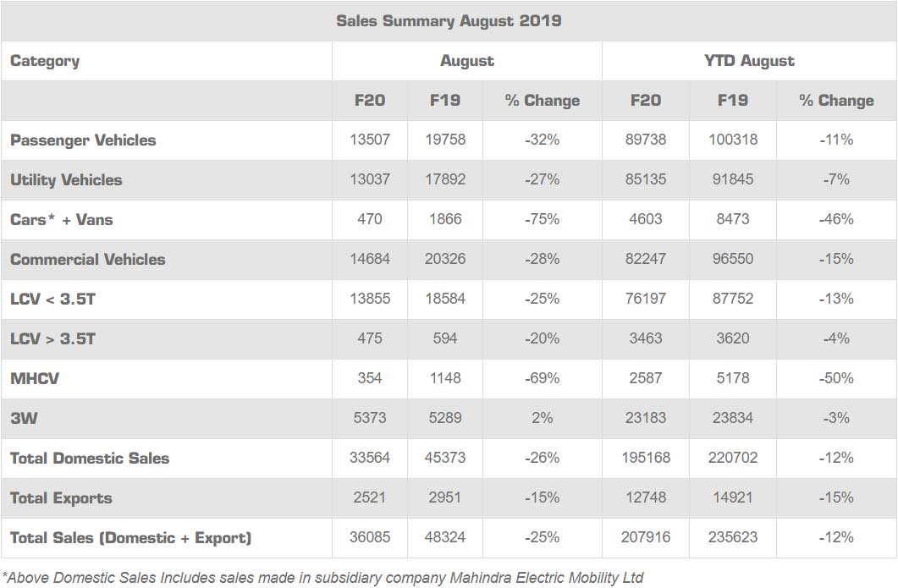Select the MHCV row label

click(x=35, y=379)
